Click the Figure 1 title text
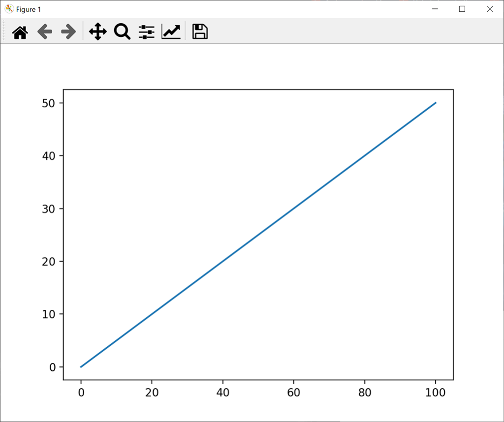 tap(29, 9)
